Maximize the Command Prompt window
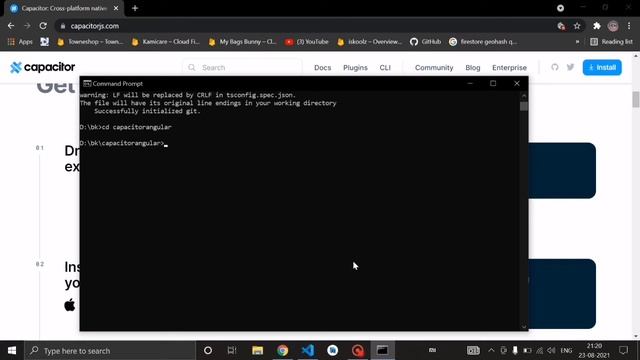Viewport: 640px width, 360px height. point(493,83)
